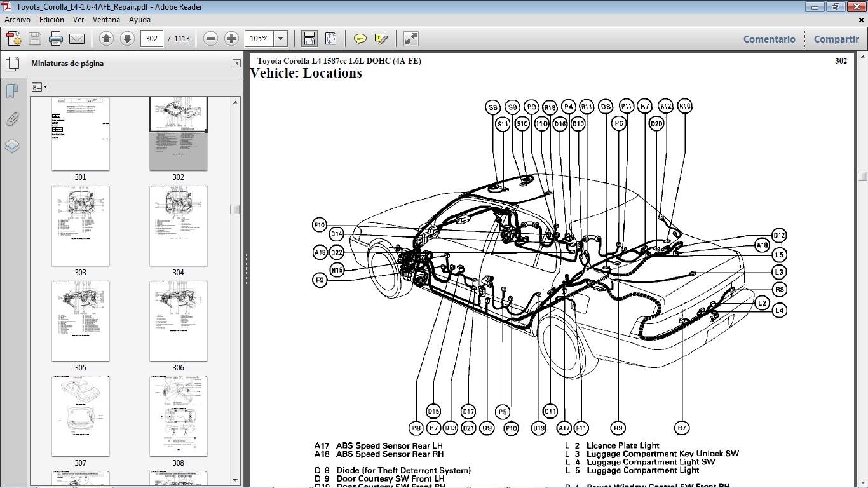Zoom in with the plus button
Image resolution: width=868 pixels, height=488 pixels.
231,39
